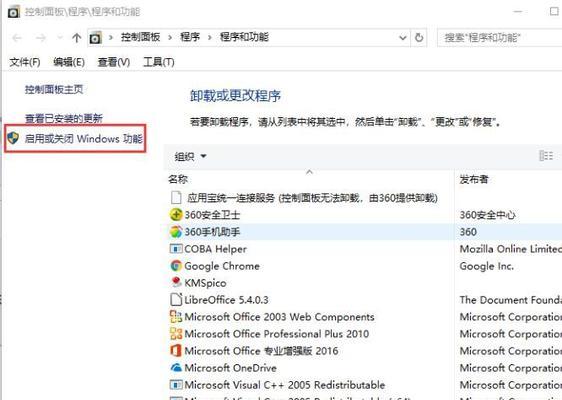
Task: Open the 文件(F) menu
Action: pos(25,62)
